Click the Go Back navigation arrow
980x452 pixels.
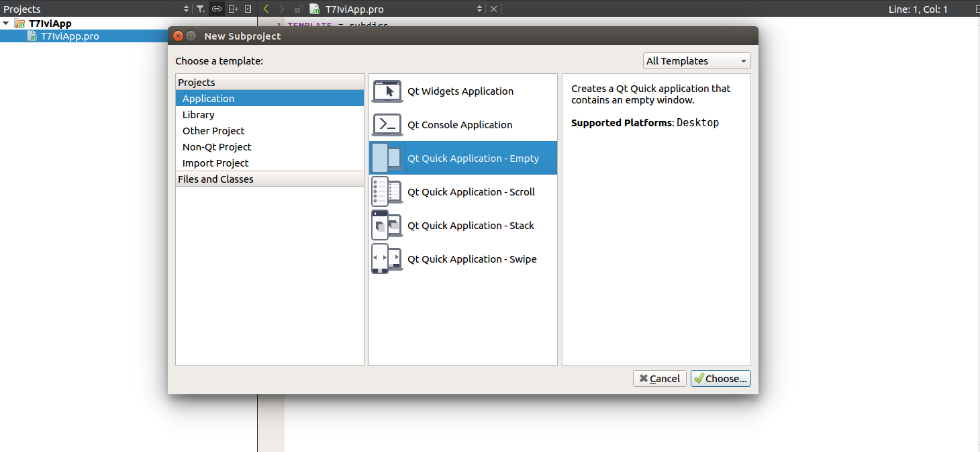click(266, 9)
